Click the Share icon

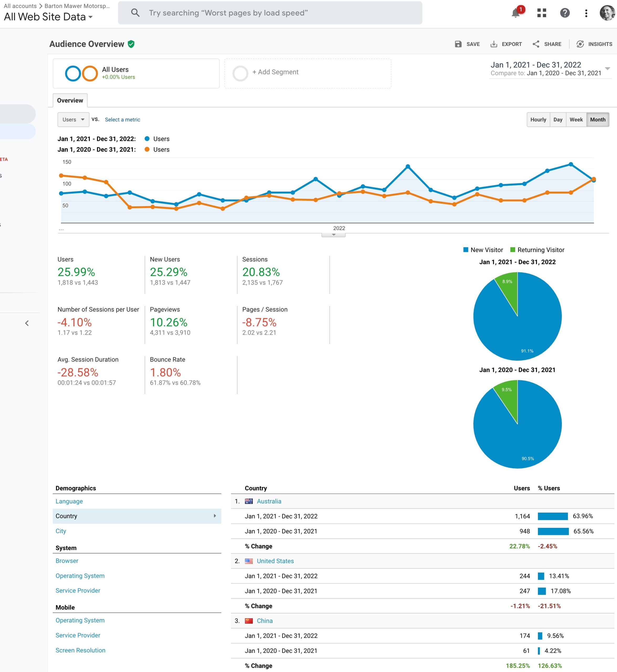[536, 44]
